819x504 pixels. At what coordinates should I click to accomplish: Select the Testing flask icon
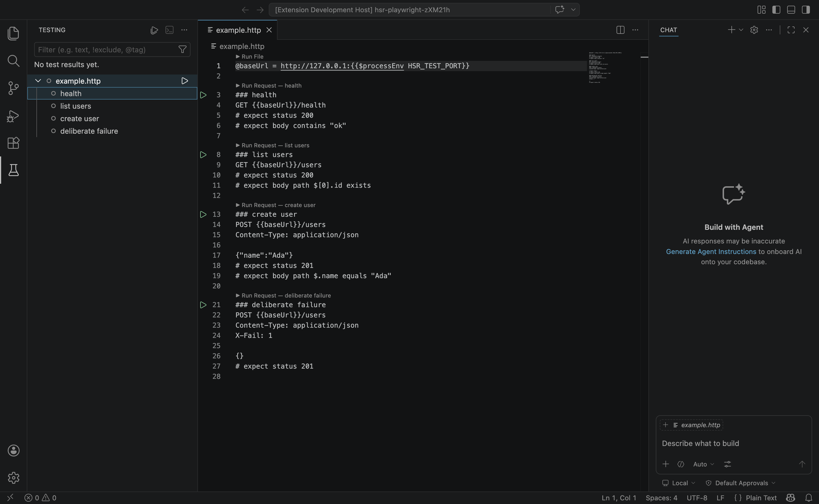(13, 170)
